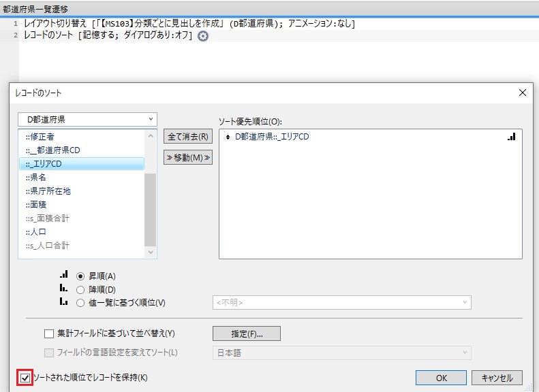Click field list scroll down arrow
The image size is (539, 392).
coord(151,252)
